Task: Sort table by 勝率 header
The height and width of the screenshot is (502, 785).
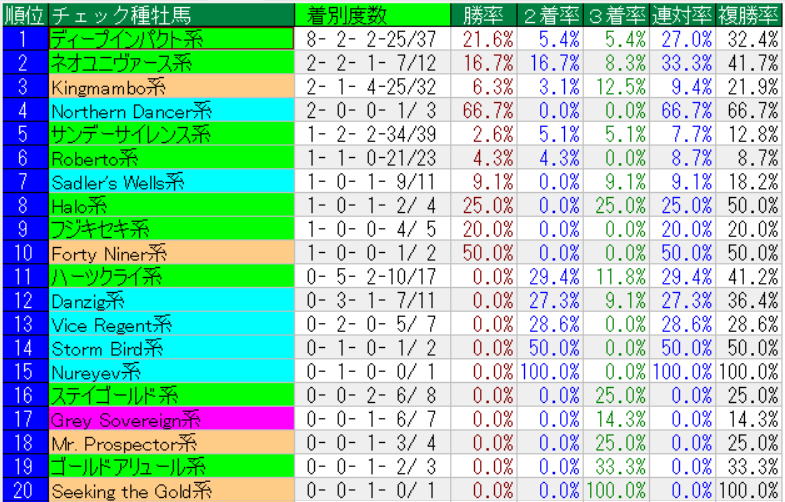Action: tap(484, 15)
